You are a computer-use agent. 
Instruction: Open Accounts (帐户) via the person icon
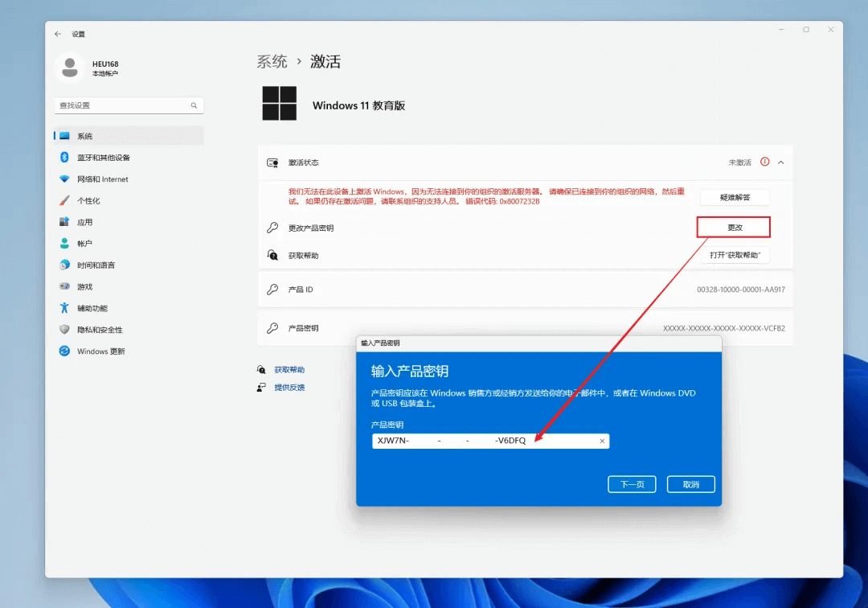click(64, 243)
